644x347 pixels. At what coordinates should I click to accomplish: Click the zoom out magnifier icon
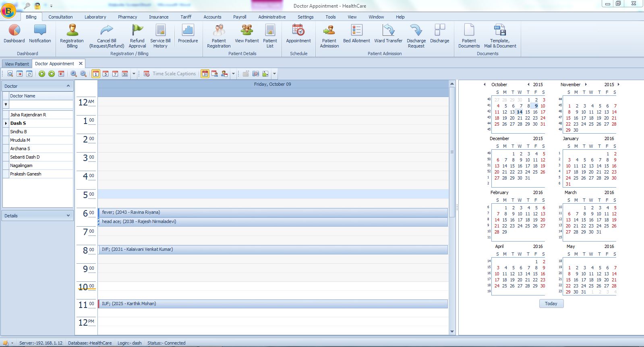[83, 74]
